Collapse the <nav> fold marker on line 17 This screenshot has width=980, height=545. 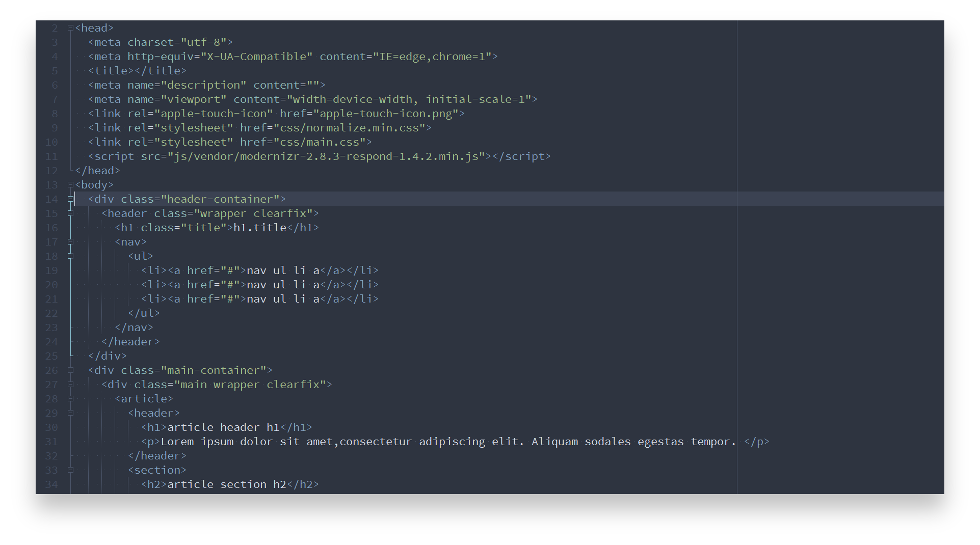pyautogui.click(x=70, y=242)
